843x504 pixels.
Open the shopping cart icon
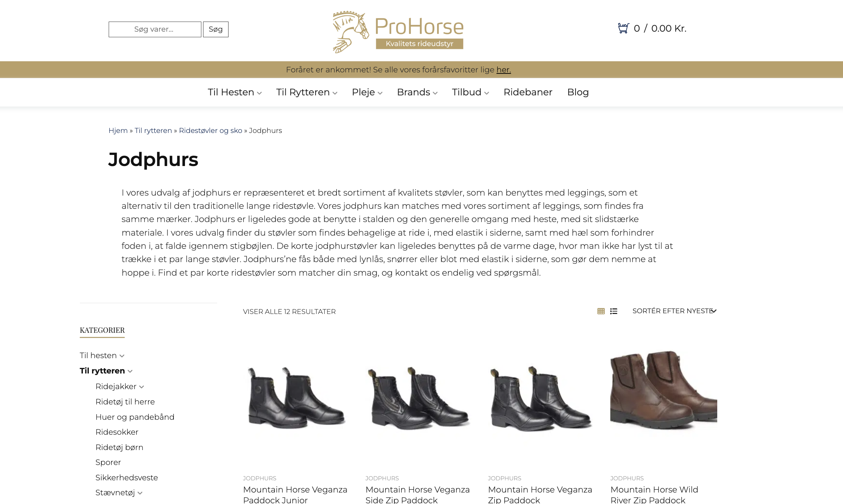pos(623,28)
